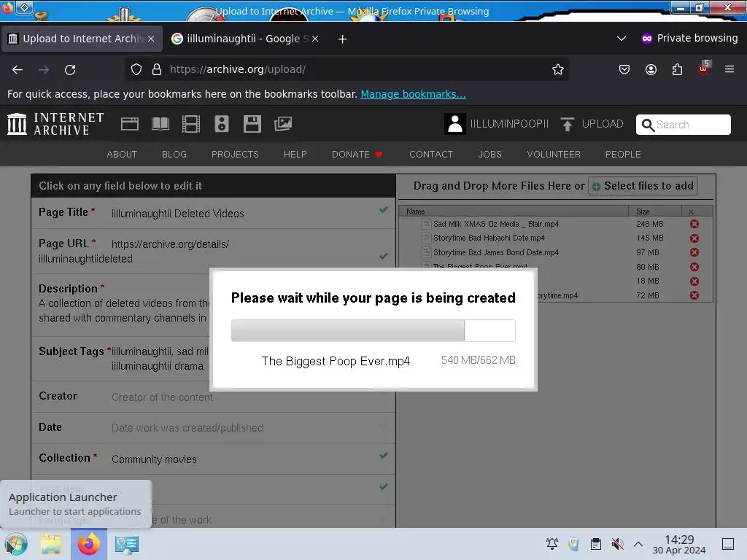Screen dimensions: 747x560
Task: Remove Storytime Bad Habachi Date.mp4 file
Action: pyautogui.click(x=694, y=238)
